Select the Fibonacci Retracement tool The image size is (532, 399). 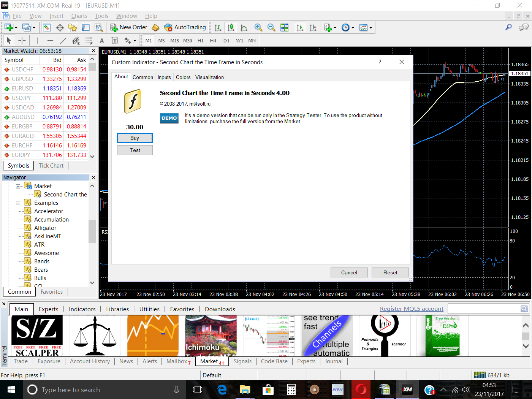point(89,40)
